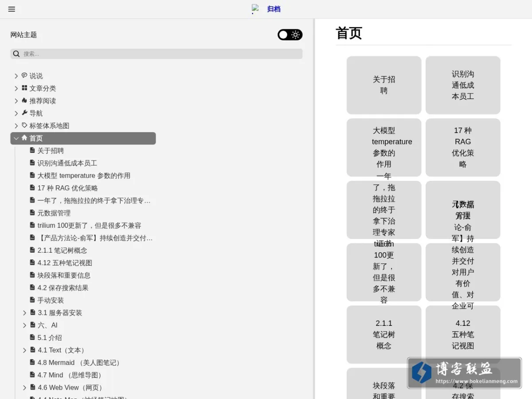Open 手动安装 tree item
This screenshot has width=532, height=399.
coord(51,300)
